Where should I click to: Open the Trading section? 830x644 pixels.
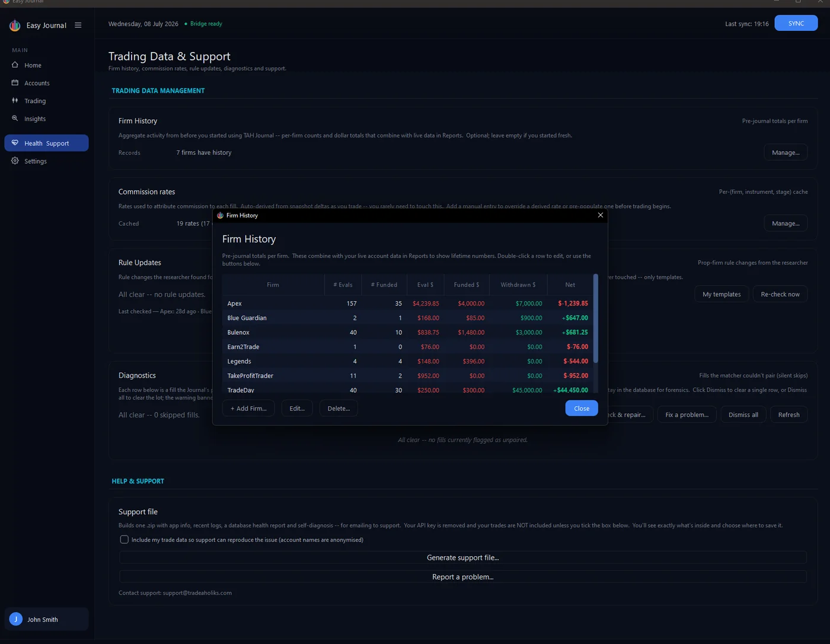coord(46,101)
